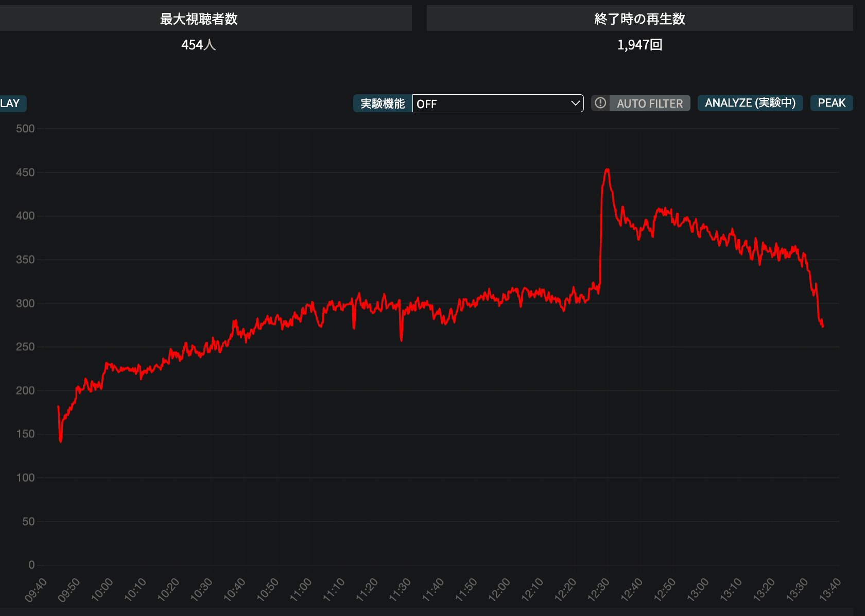Click the 11:10 time axis label

point(334,590)
